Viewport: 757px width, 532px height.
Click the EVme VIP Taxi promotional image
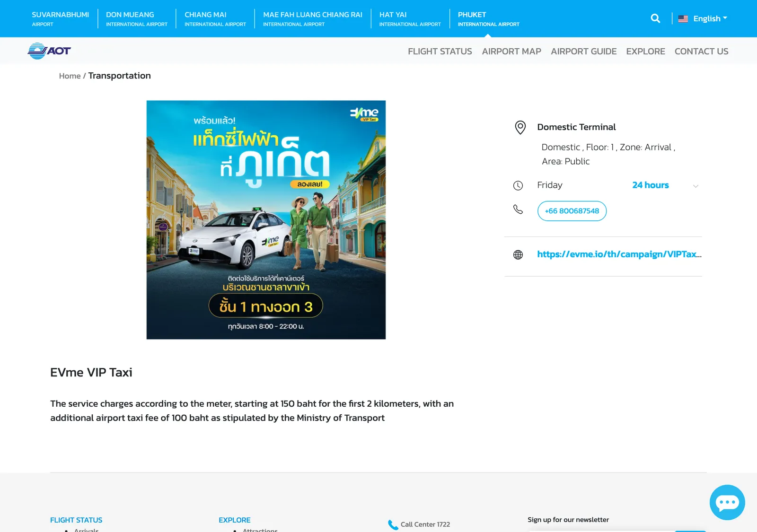point(266,219)
